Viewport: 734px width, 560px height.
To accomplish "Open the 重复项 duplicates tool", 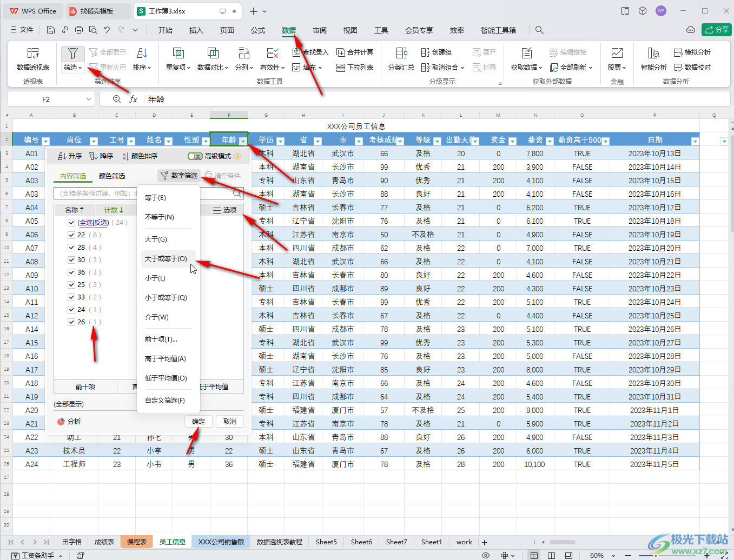I will pos(178,59).
